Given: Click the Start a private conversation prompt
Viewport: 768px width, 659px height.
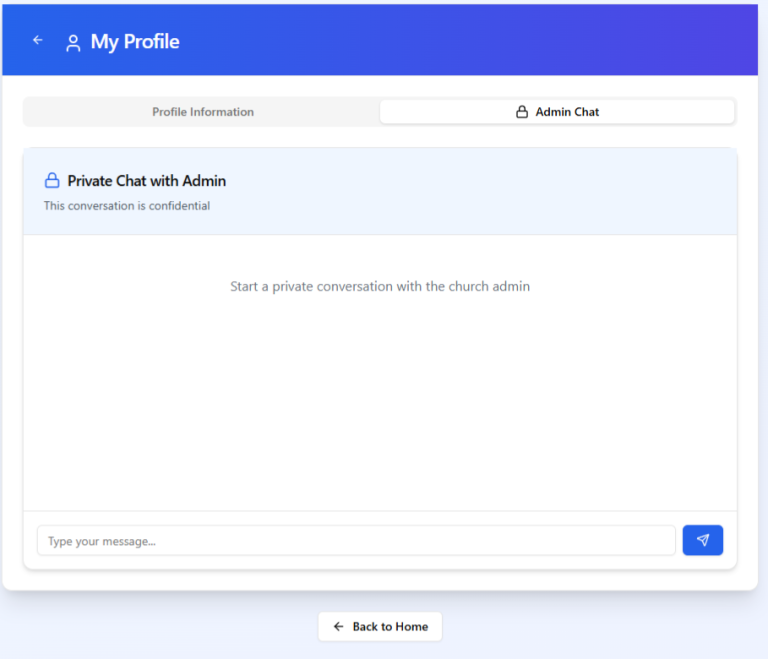Looking at the screenshot, I should [x=380, y=286].
